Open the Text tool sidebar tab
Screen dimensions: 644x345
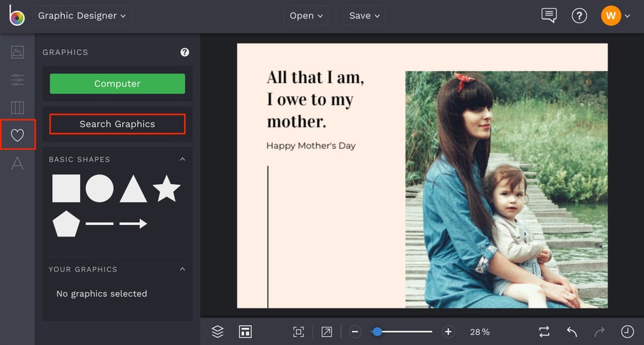click(x=17, y=163)
